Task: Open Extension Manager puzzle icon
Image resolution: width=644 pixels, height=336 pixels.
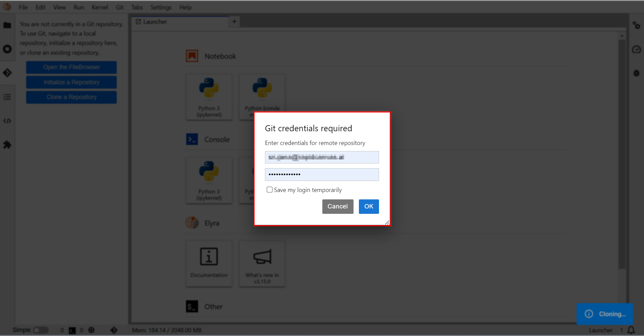Action: point(7,145)
